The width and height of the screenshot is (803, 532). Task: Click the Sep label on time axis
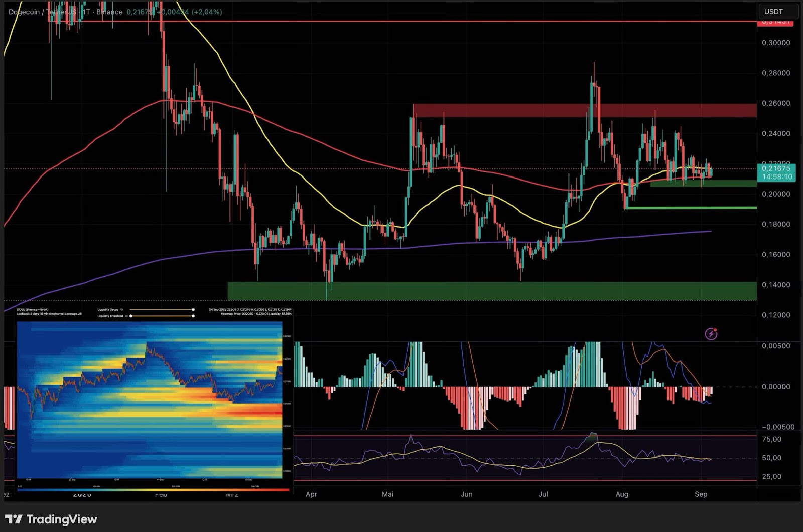pyautogui.click(x=701, y=494)
